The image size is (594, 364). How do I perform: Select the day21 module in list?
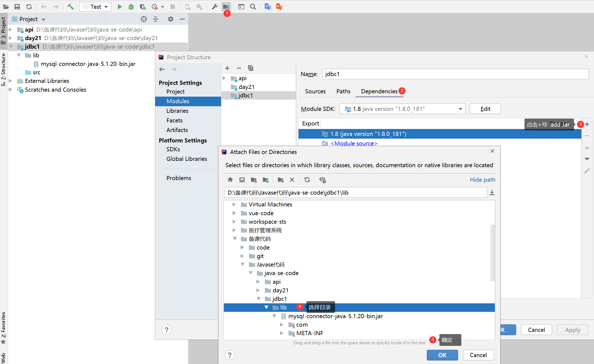[x=246, y=87]
